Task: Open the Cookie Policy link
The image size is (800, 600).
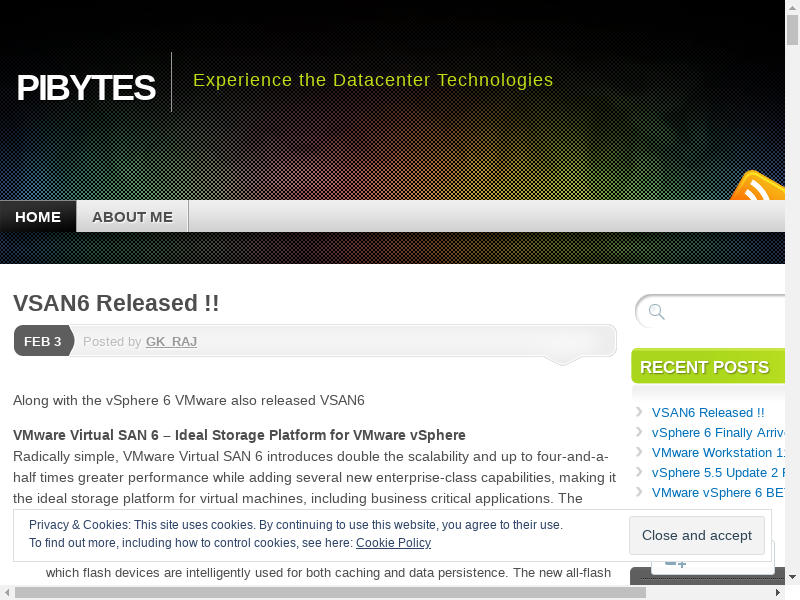Action: [393, 542]
